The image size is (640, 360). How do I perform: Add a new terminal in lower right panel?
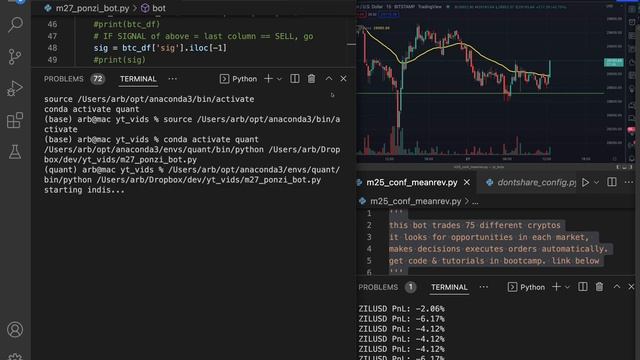click(556, 287)
